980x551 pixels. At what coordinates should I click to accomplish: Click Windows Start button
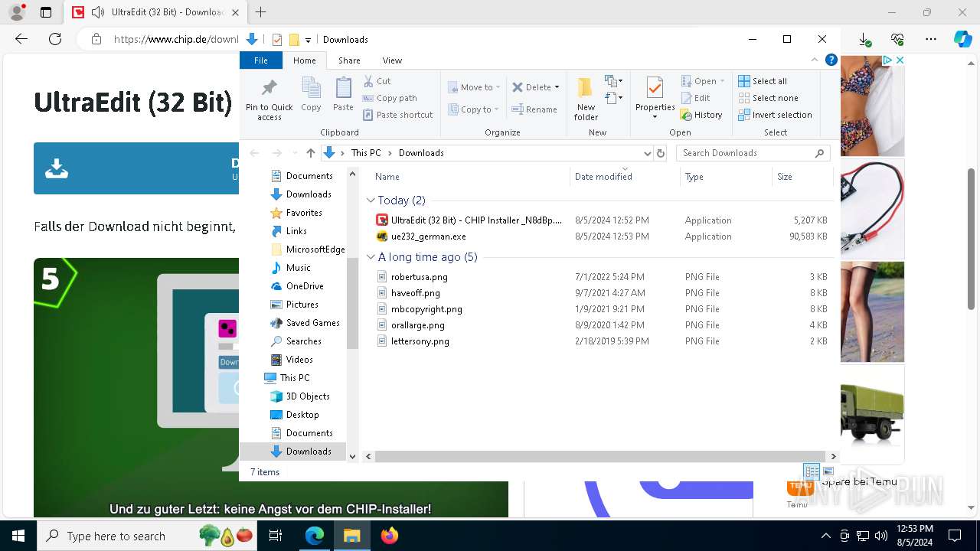(x=18, y=536)
